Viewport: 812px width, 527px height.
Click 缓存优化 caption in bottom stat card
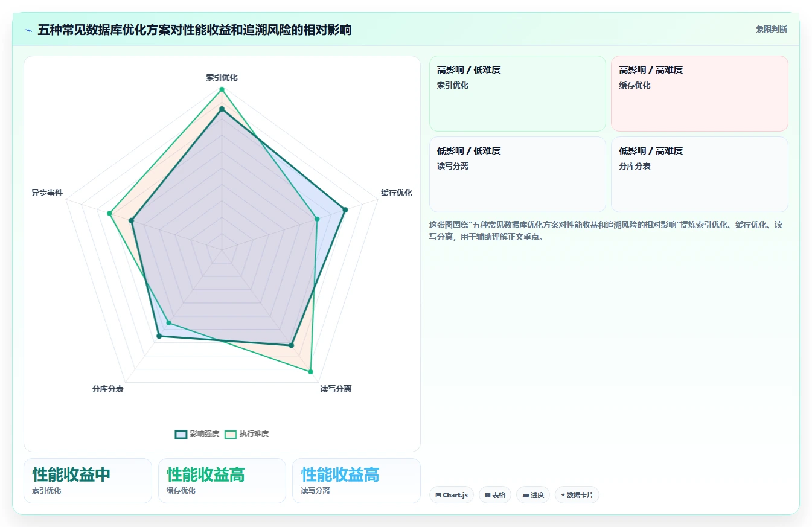click(181, 491)
